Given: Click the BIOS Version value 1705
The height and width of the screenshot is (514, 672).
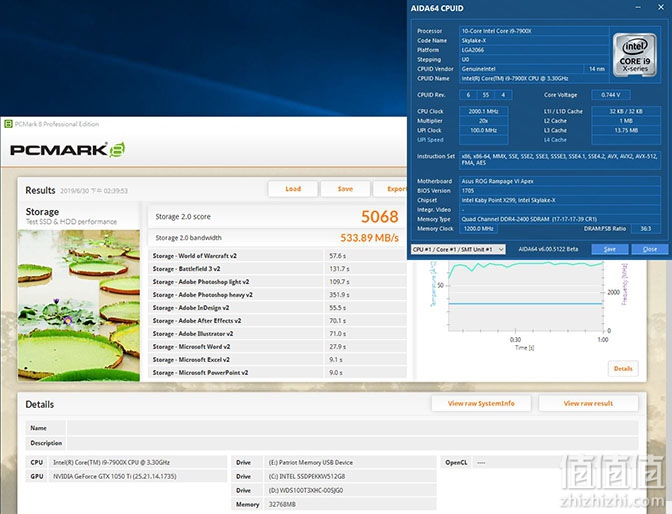Looking at the screenshot, I should pyautogui.click(x=560, y=191).
